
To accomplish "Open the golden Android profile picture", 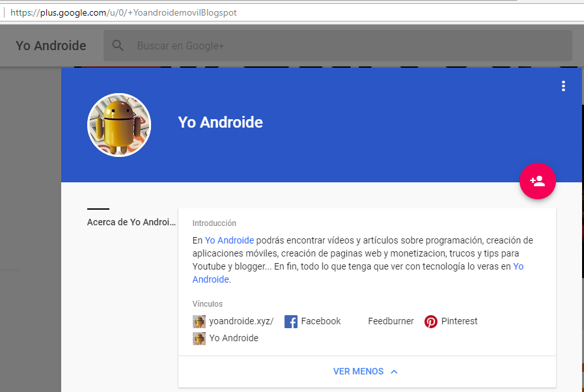I will (119, 125).
